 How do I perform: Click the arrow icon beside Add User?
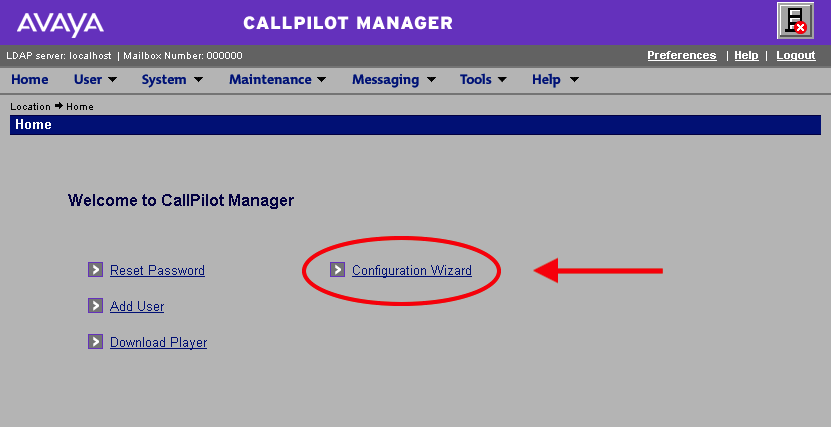95,306
